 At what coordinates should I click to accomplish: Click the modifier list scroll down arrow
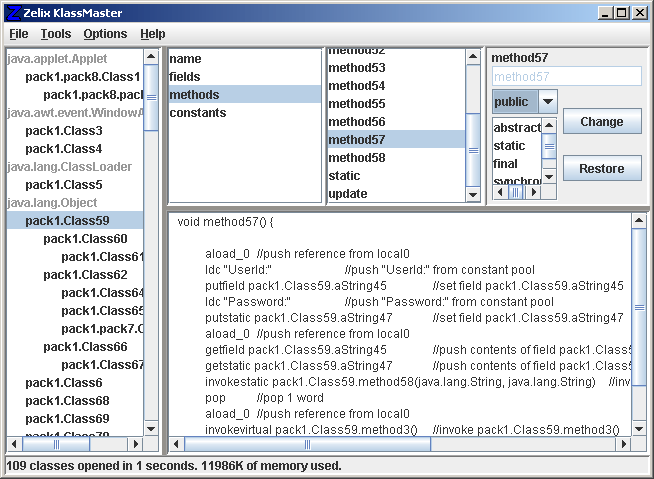549,177
